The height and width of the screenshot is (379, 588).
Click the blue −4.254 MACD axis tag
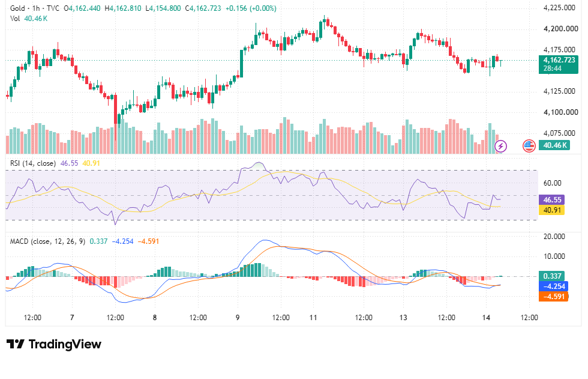(553, 287)
